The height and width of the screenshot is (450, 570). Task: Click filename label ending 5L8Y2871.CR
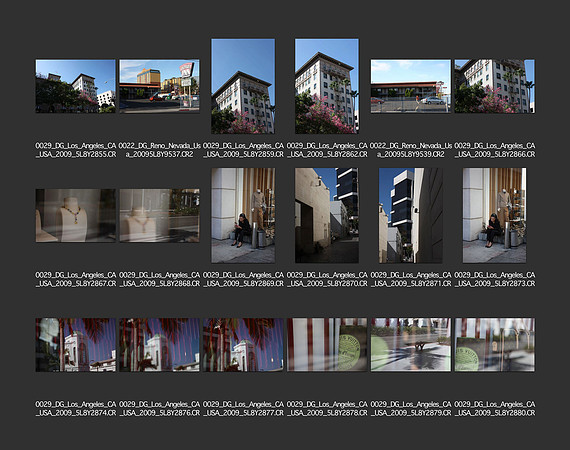[x=411, y=279]
